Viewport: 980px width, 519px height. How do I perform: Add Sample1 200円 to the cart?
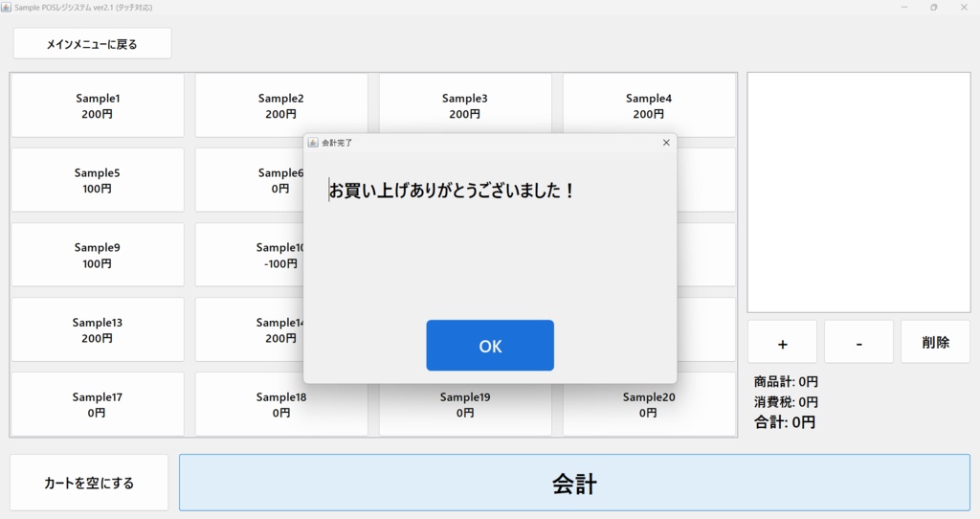(x=98, y=105)
